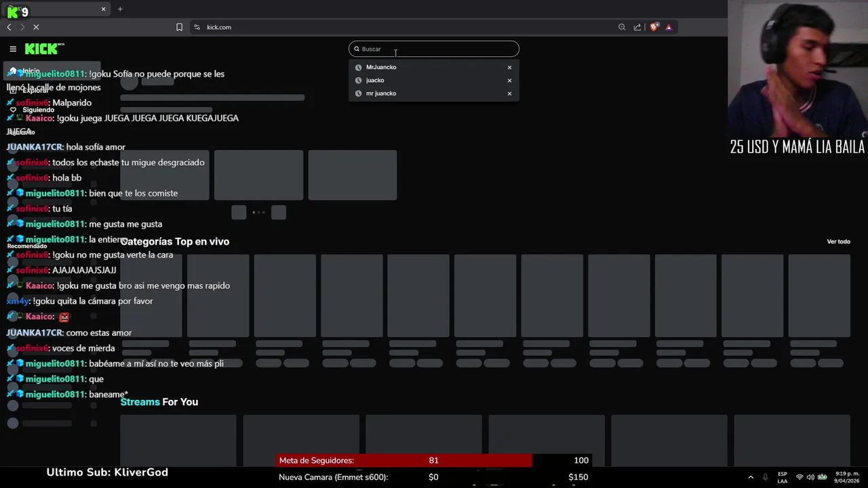Remove mr juancko from search history
The width and height of the screenshot is (868, 488).
tap(509, 94)
